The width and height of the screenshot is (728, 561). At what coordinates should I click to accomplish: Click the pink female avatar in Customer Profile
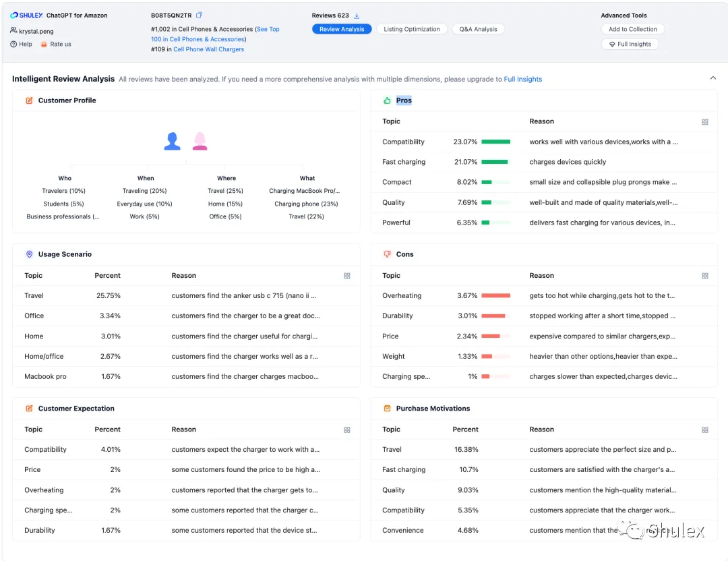[x=200, y=141]
